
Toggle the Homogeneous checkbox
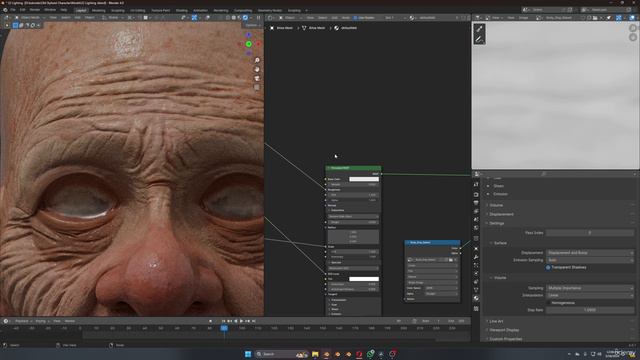coord(548,302)
